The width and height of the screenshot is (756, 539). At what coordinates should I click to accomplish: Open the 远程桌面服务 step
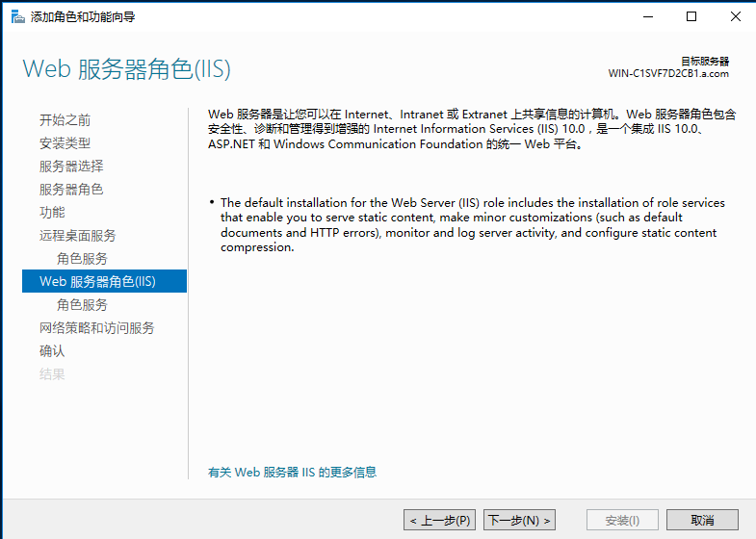pos(77,236)
